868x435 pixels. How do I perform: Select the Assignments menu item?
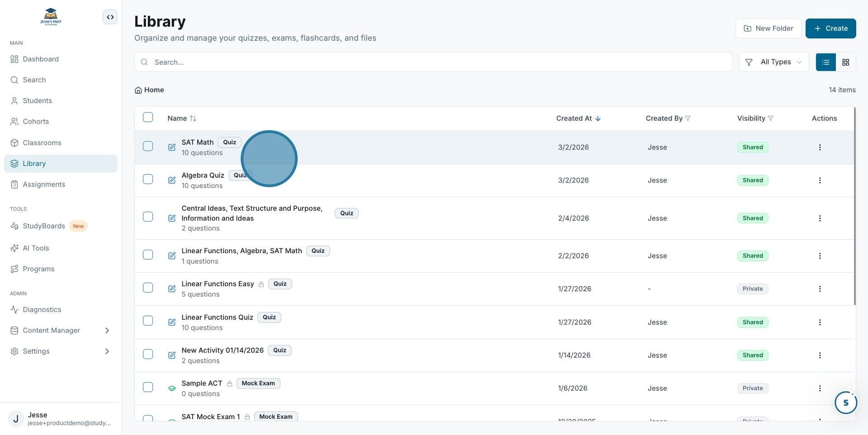(x=61, y=184)
